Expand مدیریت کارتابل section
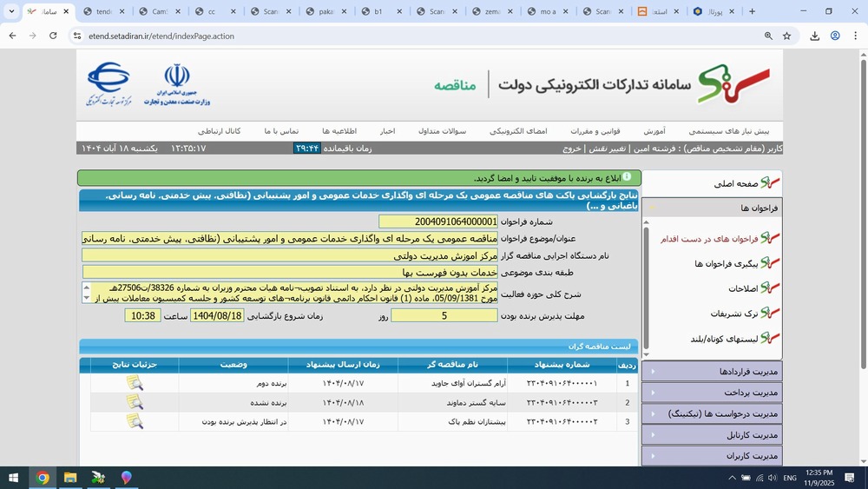This screenshot has width=868, height=489. [712, 434]
